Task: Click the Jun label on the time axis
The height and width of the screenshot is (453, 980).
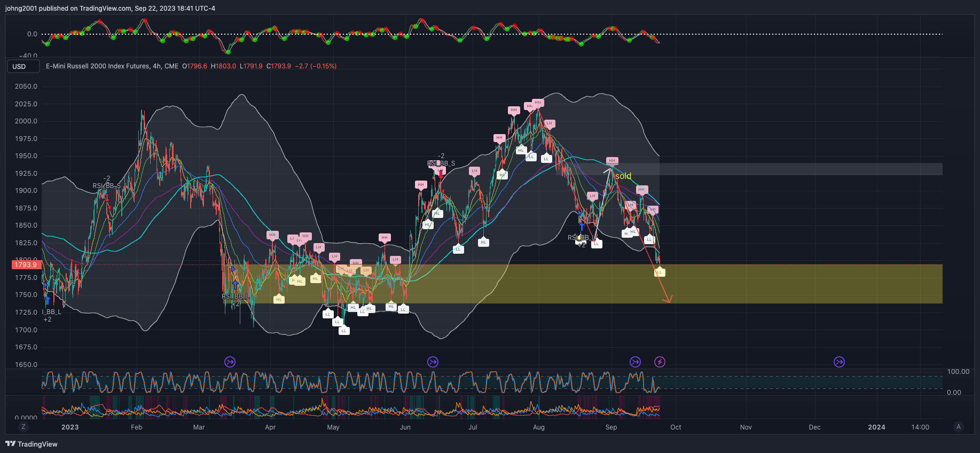Action: coord(405,427)
